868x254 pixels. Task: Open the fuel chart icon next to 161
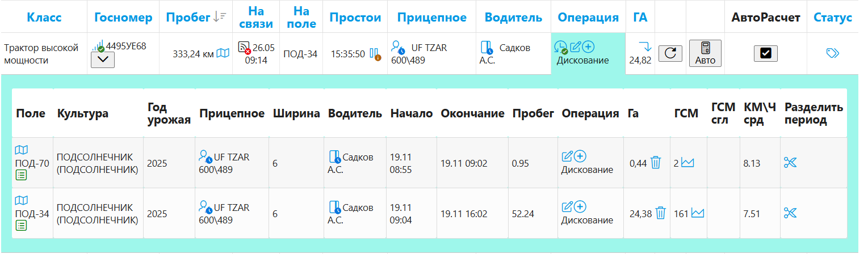[698, 213]
